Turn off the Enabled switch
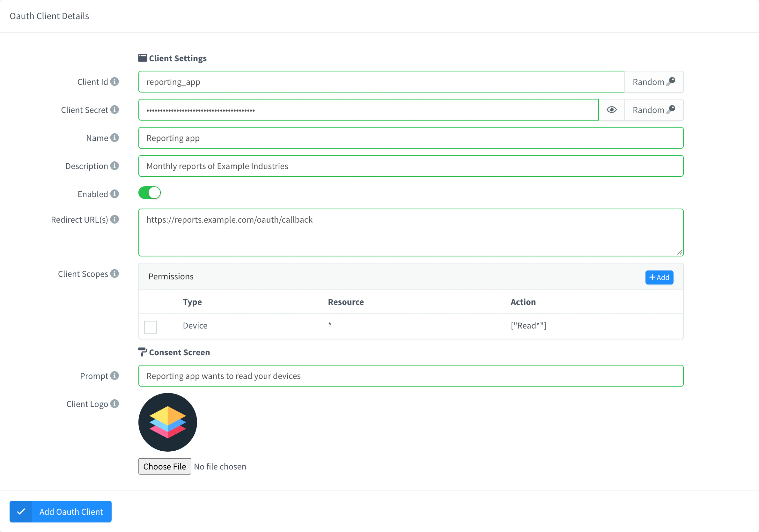 [x=150, y=193]
